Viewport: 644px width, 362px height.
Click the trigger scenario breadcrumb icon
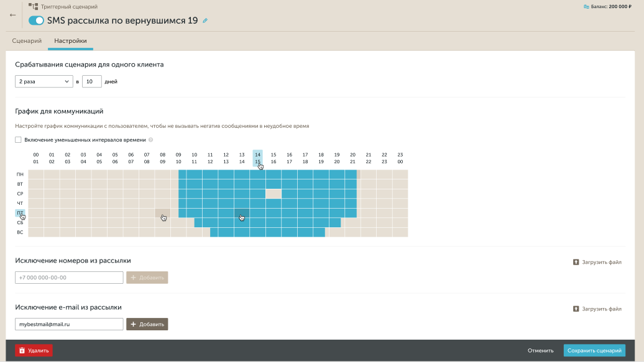33,7
